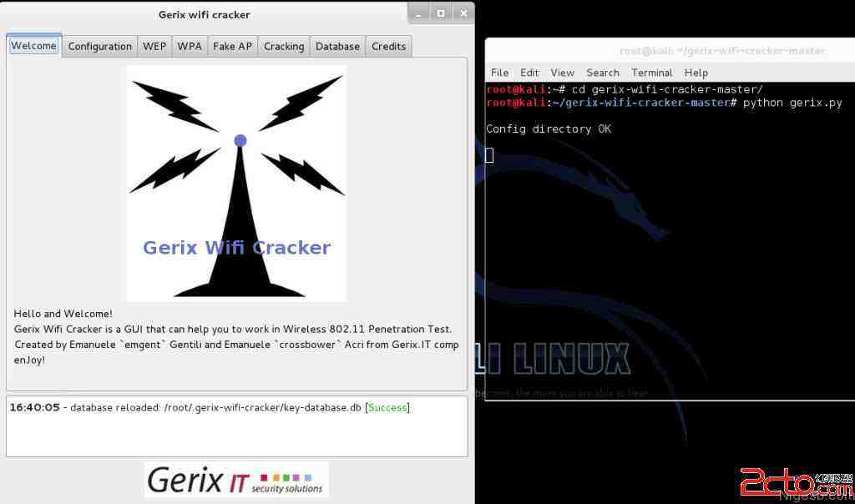Click the 'Gerix Wifi Cracker is a GUI' description line
Screen dimensions: 855x504
pos(233,329)
